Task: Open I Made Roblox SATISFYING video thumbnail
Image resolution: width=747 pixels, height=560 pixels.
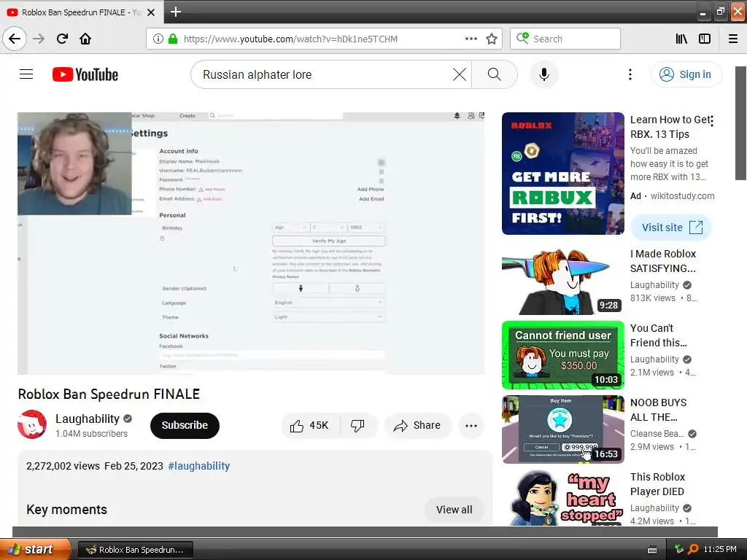Action: pos(562,281)
